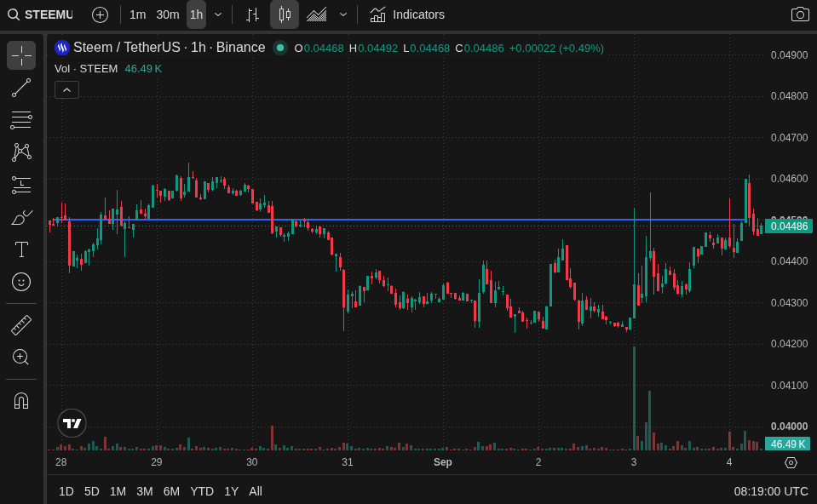Select the 1h interval button

tap(197, 14)
